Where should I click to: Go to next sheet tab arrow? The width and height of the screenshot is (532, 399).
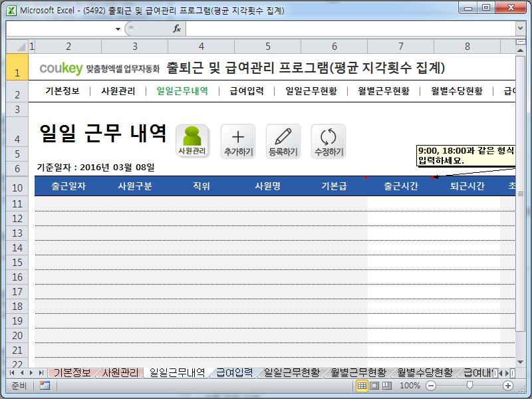[31, 373]
